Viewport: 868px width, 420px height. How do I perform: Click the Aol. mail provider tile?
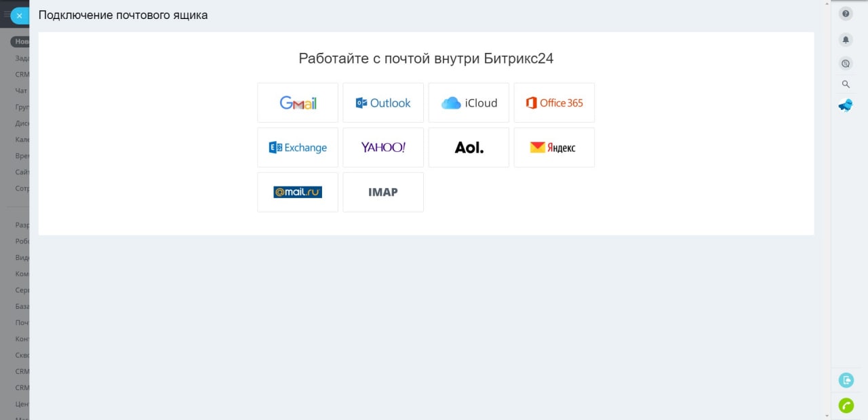469,147
